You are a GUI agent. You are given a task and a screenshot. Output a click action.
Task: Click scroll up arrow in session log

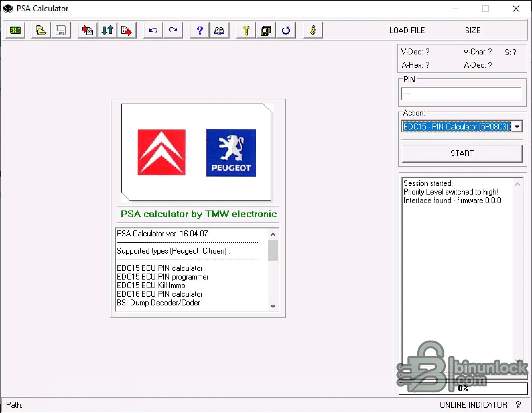click(x=518, y=184)
